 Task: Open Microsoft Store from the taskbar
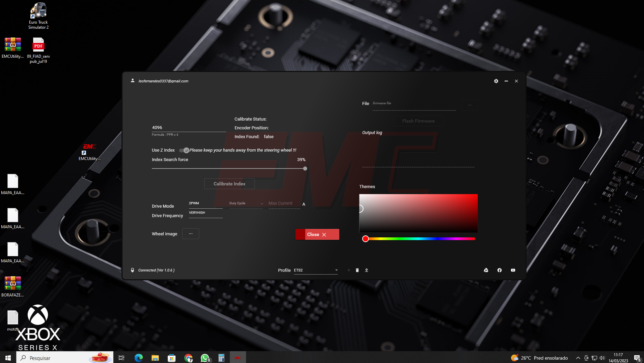pos(171,358)
